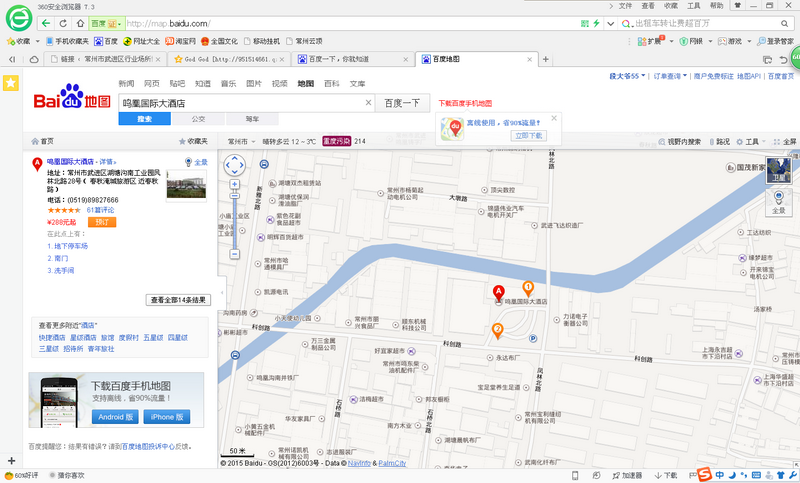Clear the map search box text
The image size is (800, 483).
(x=368, y=103)
